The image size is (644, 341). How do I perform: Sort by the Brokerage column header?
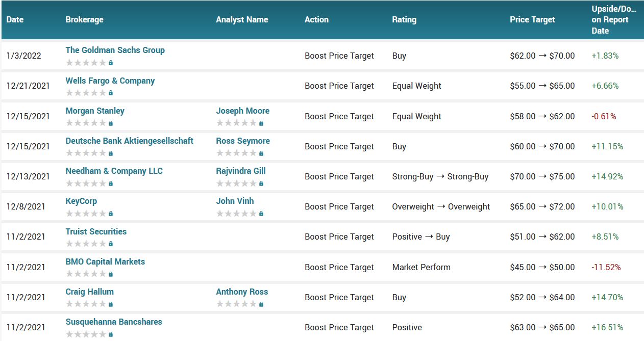84,19
